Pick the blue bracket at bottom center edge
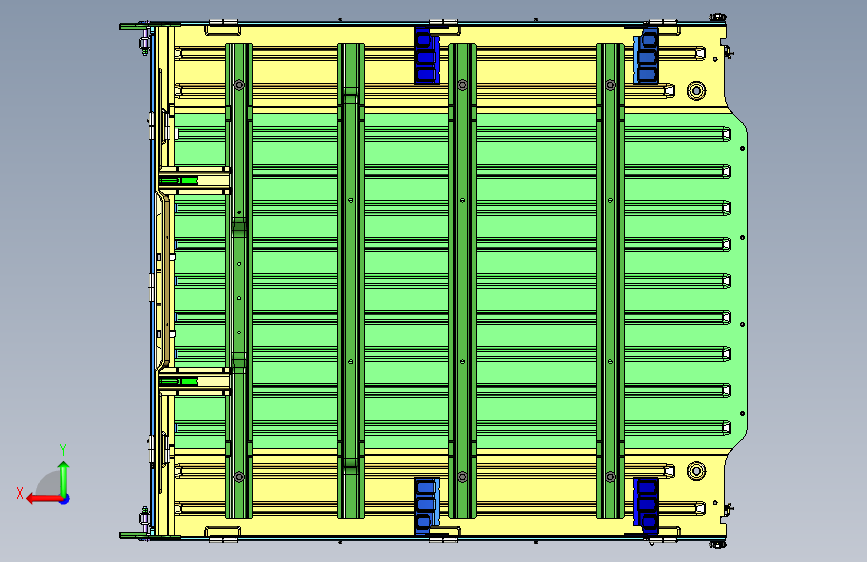This screenshot has height=562, width=867. point(427,506)
